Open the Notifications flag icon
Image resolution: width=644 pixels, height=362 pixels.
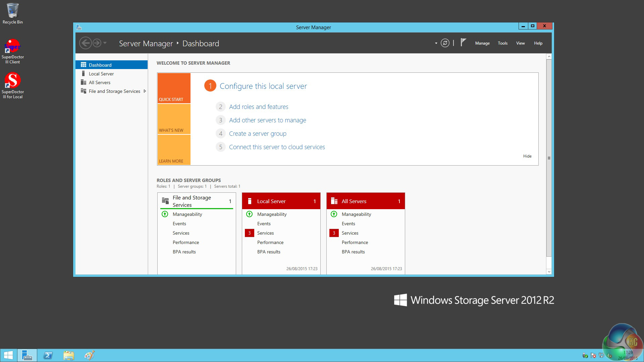pos(463,43)
